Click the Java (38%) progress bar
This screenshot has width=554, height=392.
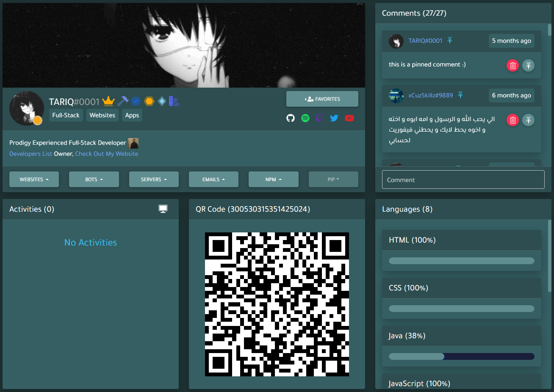[x=462, y=356]
